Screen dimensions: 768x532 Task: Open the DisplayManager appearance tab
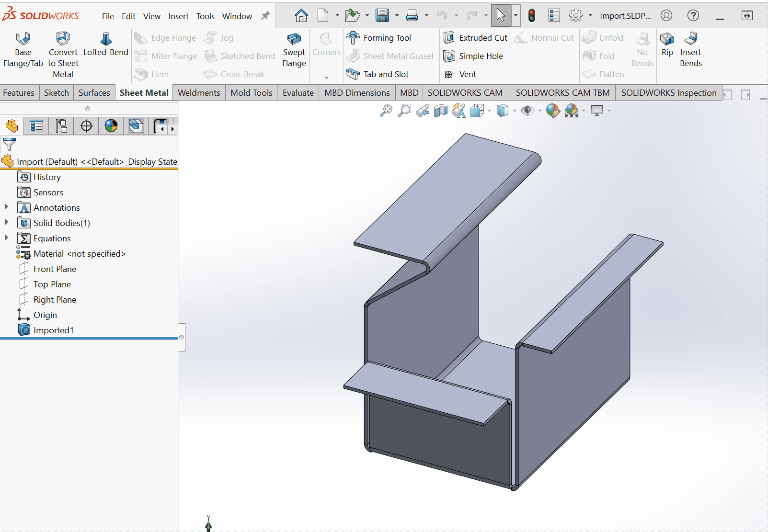[111, 126]
